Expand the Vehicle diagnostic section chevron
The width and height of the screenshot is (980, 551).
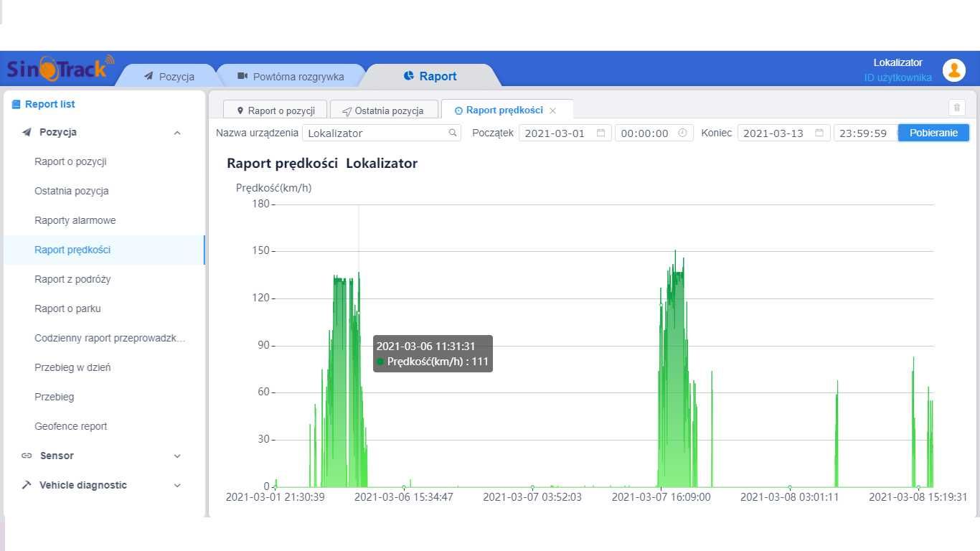(177, 485)
